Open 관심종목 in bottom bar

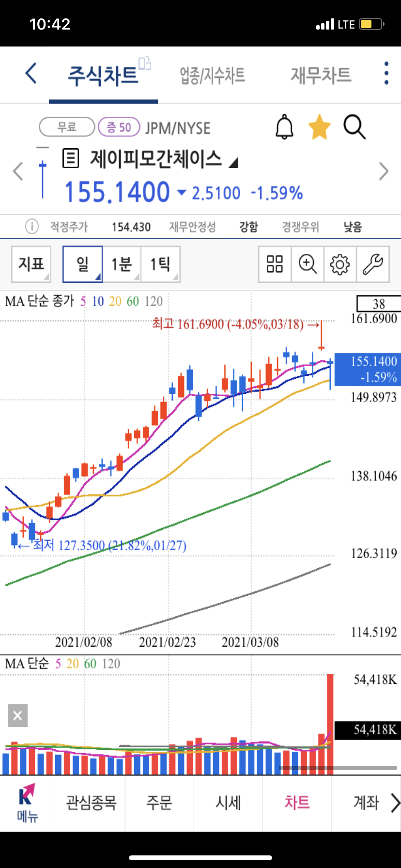coord(91,803)
